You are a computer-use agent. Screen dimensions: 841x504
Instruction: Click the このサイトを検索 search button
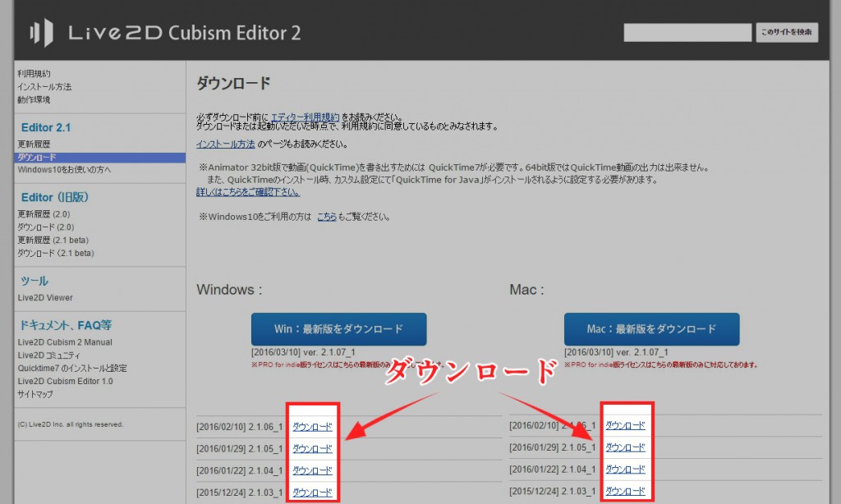pyautogui.click(x=787, y=32)
